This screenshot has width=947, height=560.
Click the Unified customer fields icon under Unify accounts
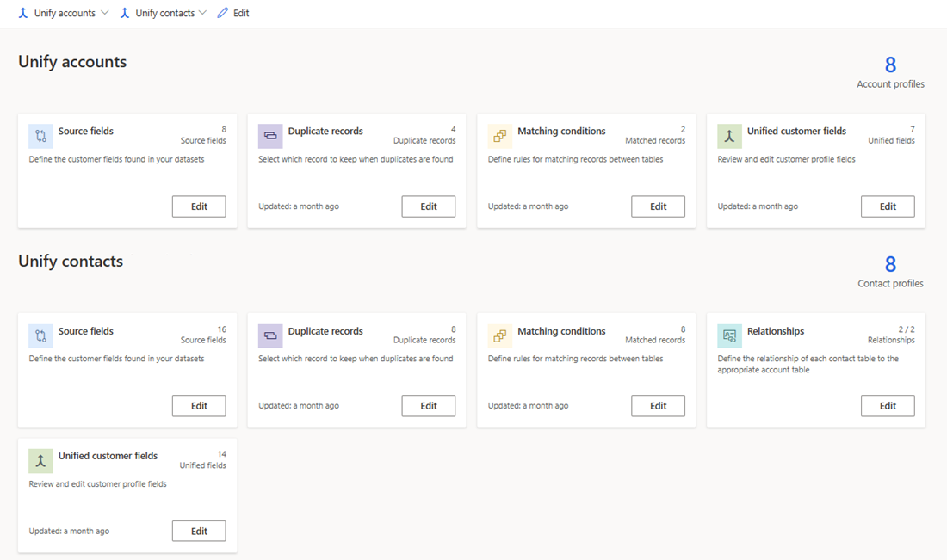(729, 137)
